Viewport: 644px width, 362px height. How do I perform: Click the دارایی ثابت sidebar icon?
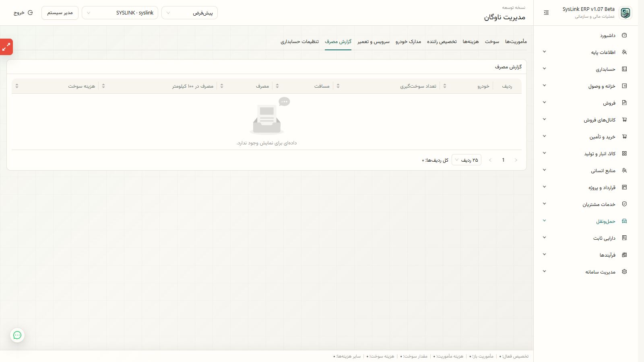pos(624,238)
